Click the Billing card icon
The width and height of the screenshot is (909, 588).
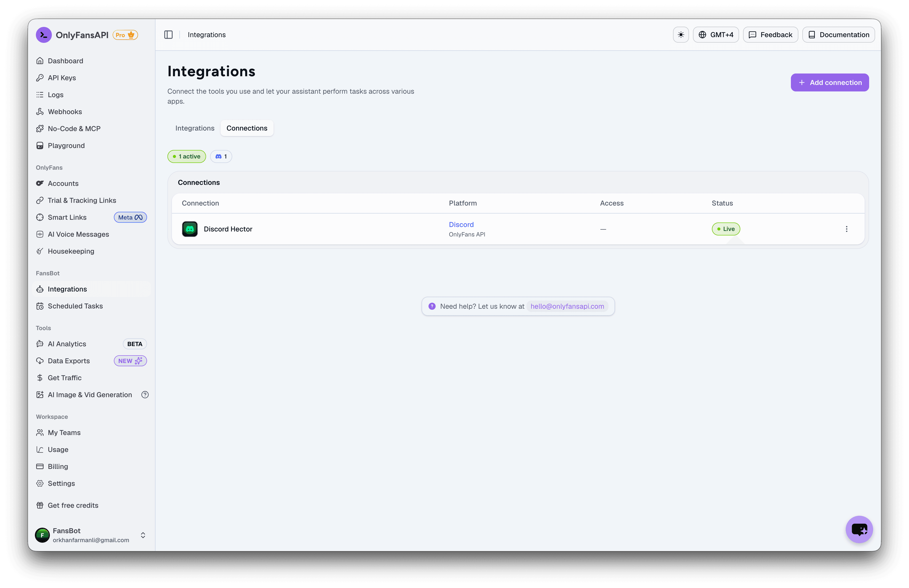tap(40, 467)
